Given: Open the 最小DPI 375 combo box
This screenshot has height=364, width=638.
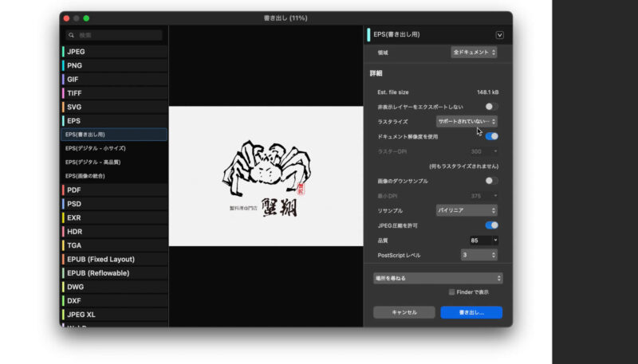Looking at the screenshot, I should pyautogui.click(x=484, y=196).
